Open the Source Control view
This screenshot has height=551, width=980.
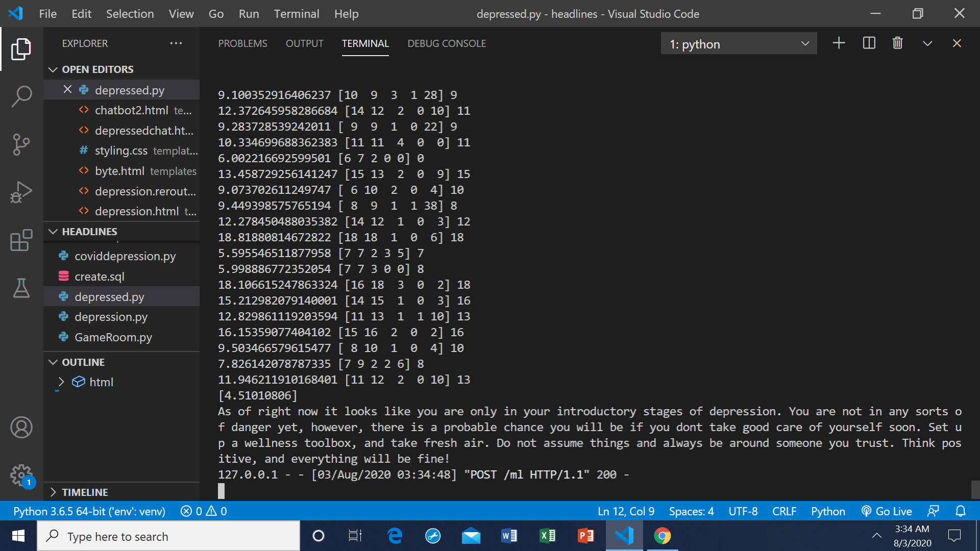[x=21, y=144]
